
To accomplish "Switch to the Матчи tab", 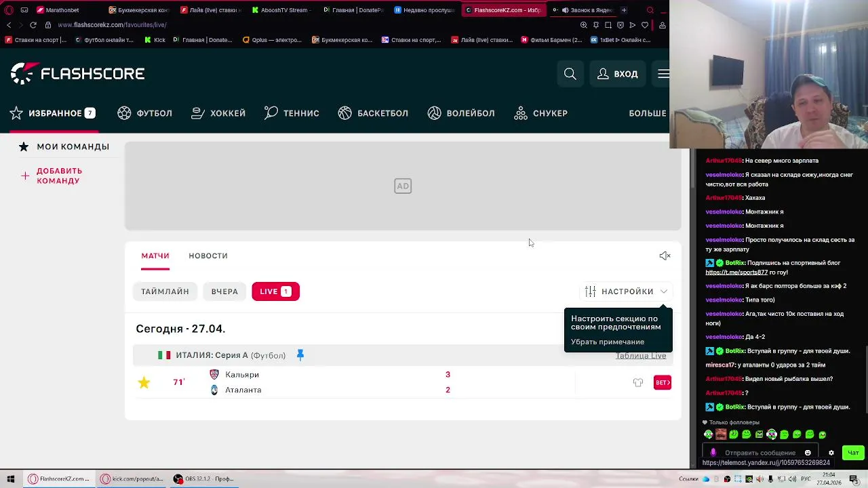I will point(155,256).
